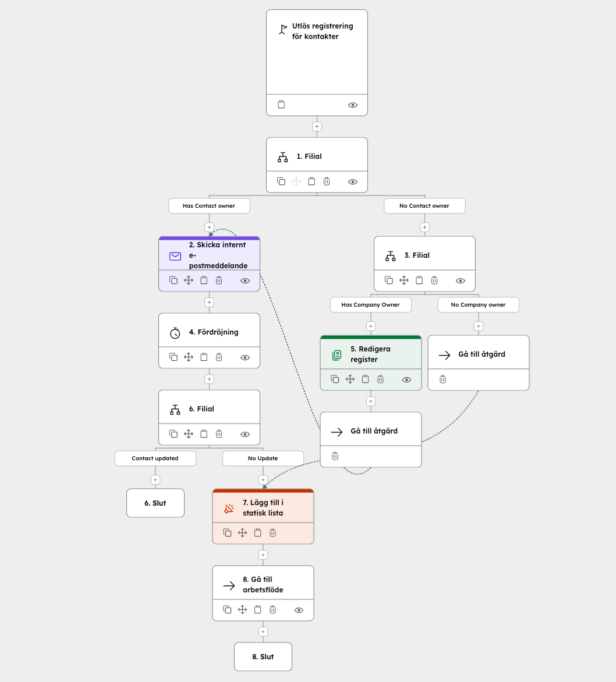Move the 4. Fördröjning delay action
Image resolution: width=616 pixels, height=682 pixels.
point(189,357)
